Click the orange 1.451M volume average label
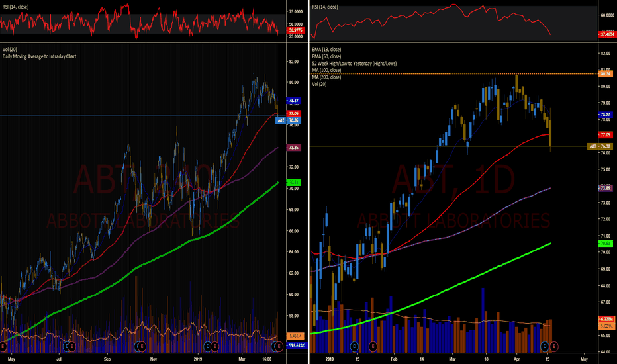This screenshot has width=617, height=364. [x=295, y=336]
